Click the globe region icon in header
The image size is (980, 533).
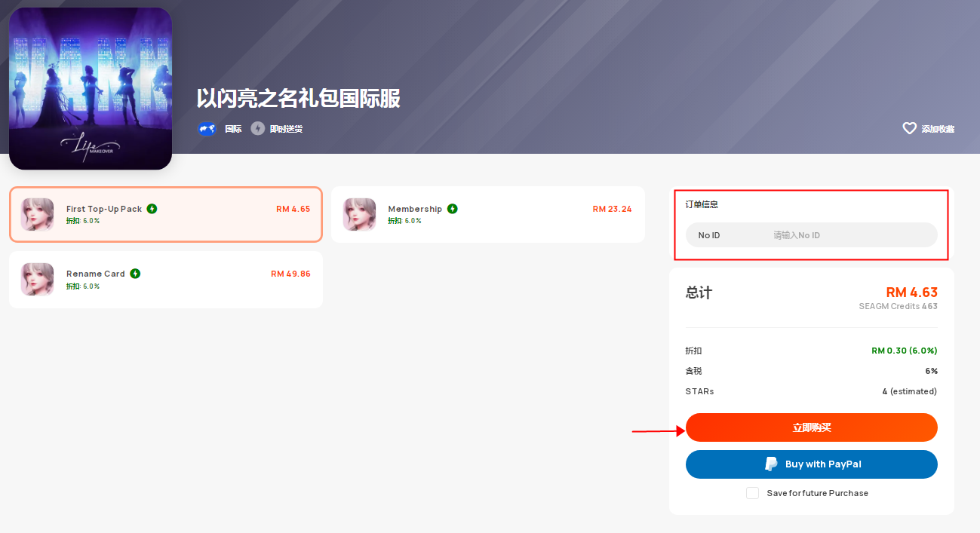click(207, 129)
